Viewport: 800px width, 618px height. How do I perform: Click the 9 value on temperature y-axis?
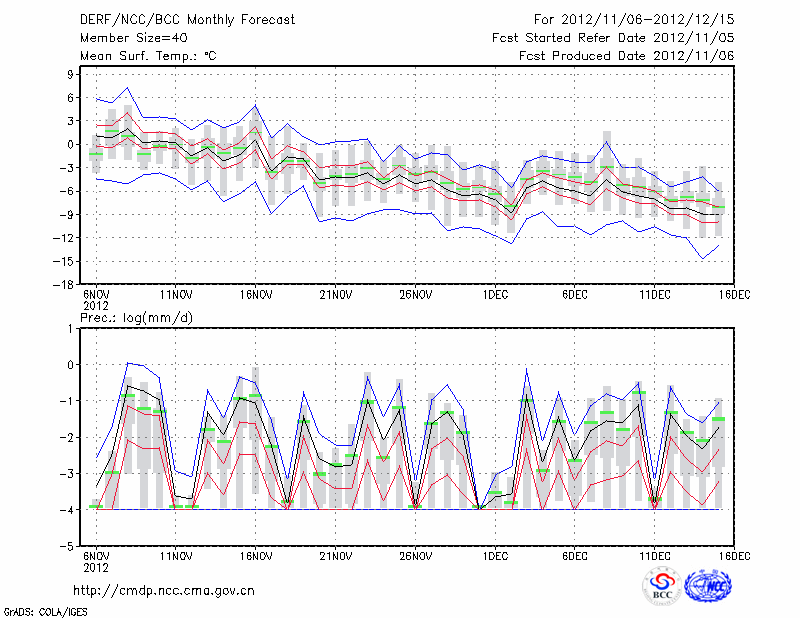coord(72,74)
